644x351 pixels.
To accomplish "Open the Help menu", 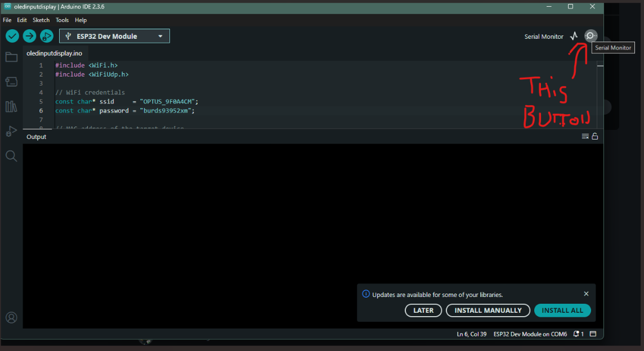I will (x=80, y=20).
